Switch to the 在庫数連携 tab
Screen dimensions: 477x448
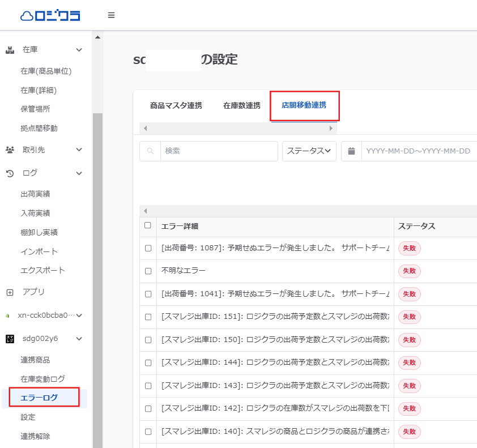(241, 105)
